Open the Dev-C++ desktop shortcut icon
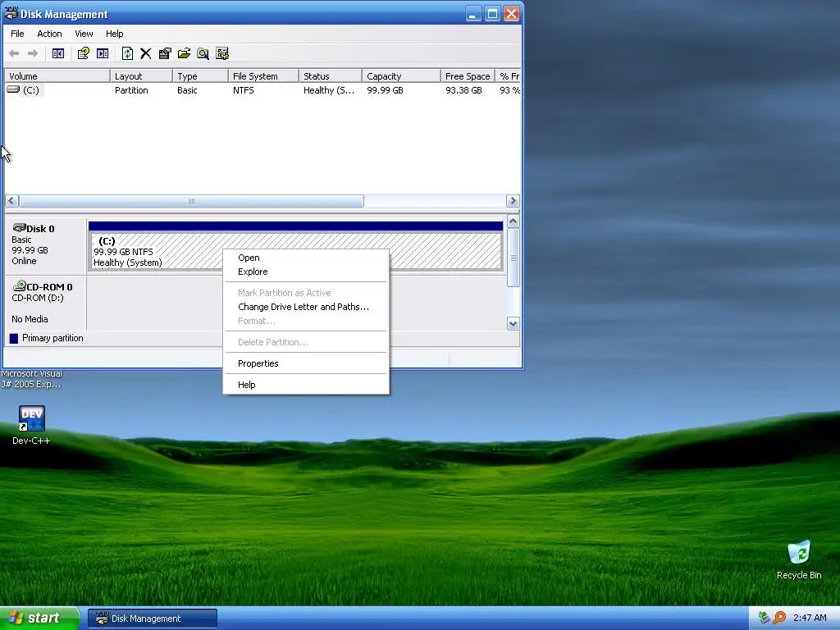Screen dimensions: 840x630 [x=31, y=418]
